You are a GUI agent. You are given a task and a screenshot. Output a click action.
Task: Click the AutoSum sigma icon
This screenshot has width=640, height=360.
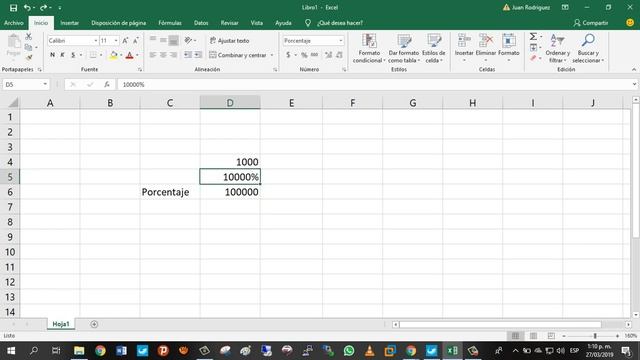coord(533,37)
